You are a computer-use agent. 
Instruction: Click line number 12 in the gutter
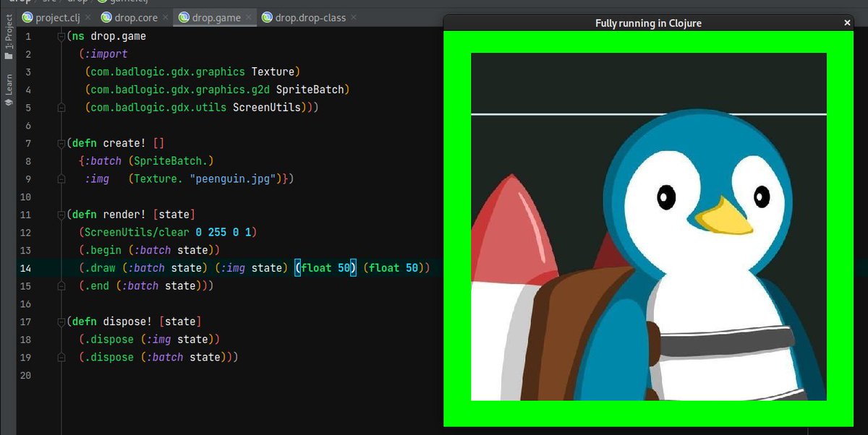(x=26, y=233)
